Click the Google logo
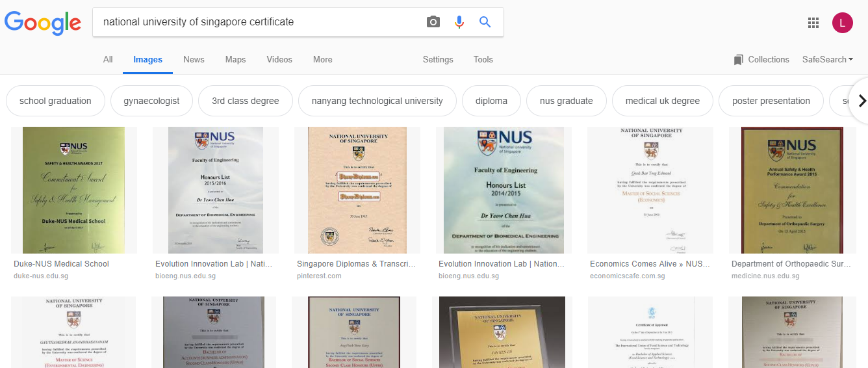Viewport: 868px width, 368px height. tap(43, 22)
